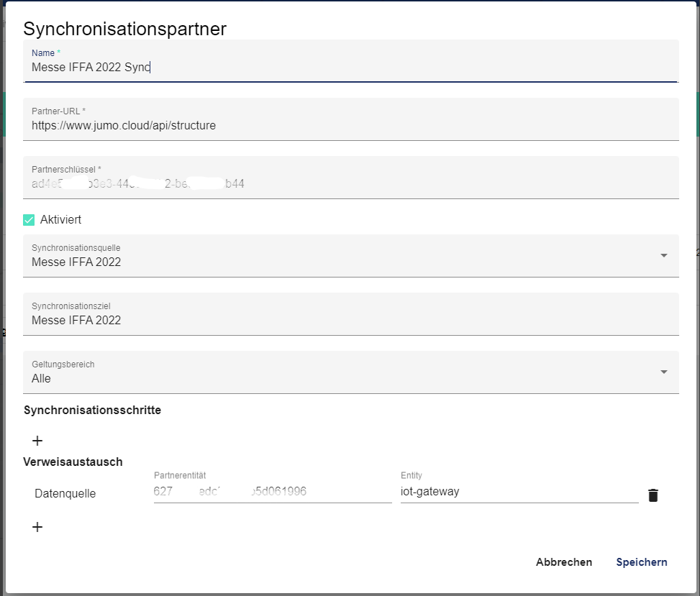This screenshot has width=700, height=596.
Task: Expand the Geltungsbereich dropdown arrow
Action: point(663,372)
